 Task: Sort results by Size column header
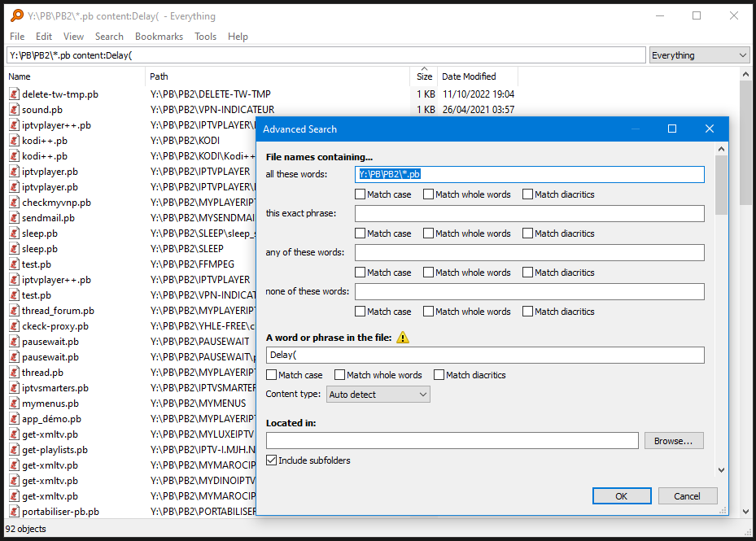coord(424,76)
